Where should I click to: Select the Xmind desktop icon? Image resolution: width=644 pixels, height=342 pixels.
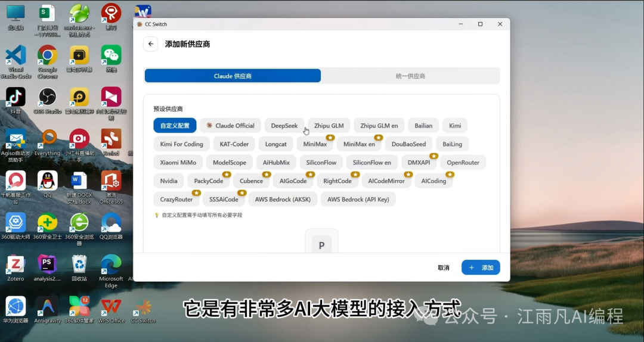tap(112, 142)
